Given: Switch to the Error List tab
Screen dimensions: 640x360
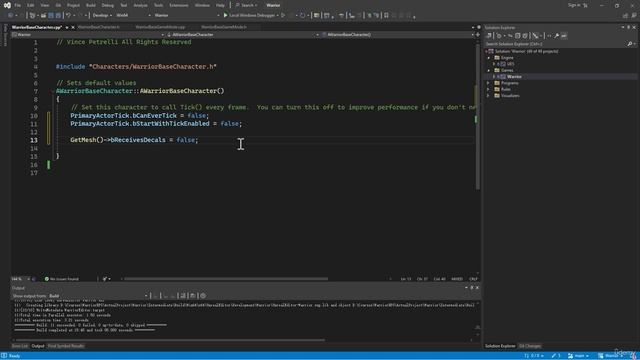Looking at the screenshot, I should (x=20, y=346).
